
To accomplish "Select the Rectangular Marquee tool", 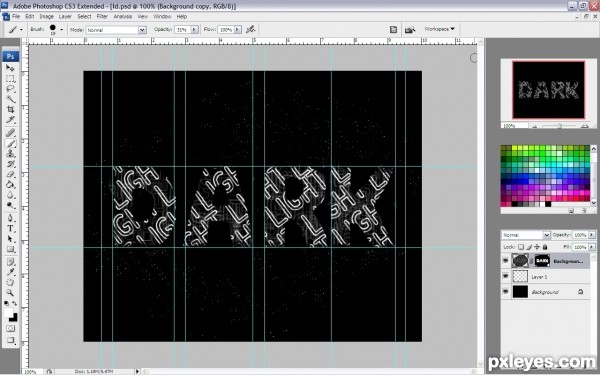I will (x=10, y=78).
